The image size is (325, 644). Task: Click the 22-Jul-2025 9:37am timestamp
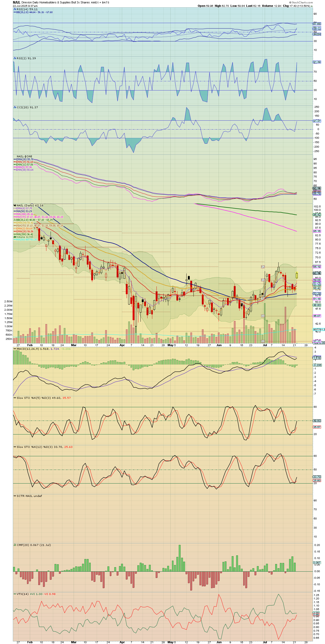click(25, 6)
